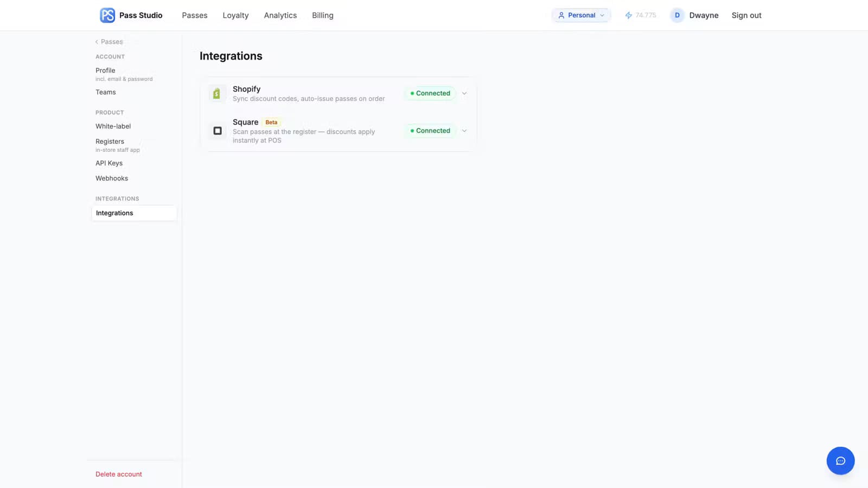Screen dimensions: 868x488
Task: Open the Loyalty top menu
Action: click(235, 15)
